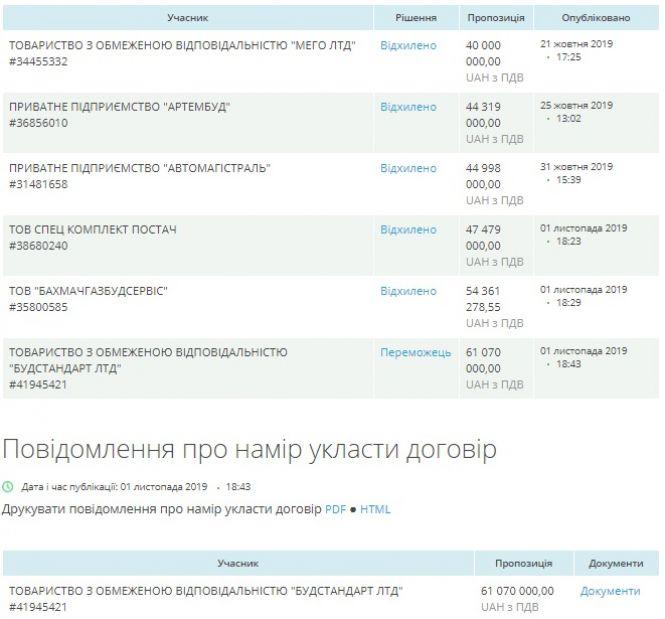This screenshot has width=665, height=619.
Task: Click the Рішення column header
Action: click(x=416, y=18)
